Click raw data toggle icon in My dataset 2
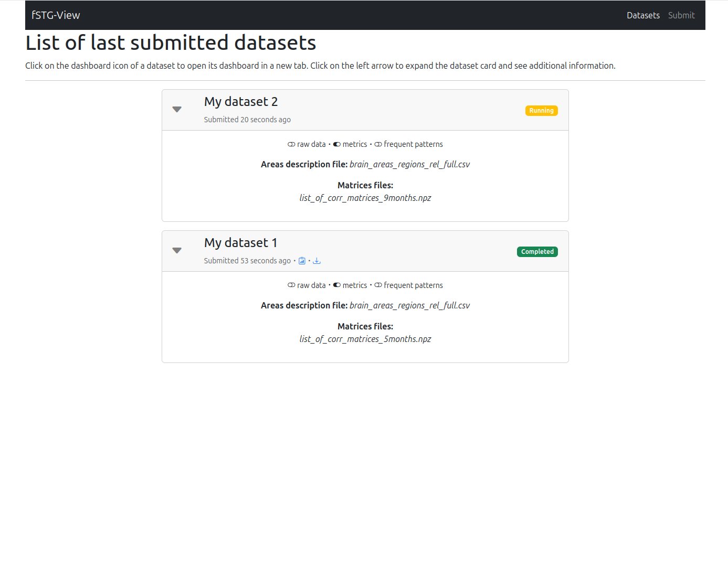728x566 pixels. point(291,144)
